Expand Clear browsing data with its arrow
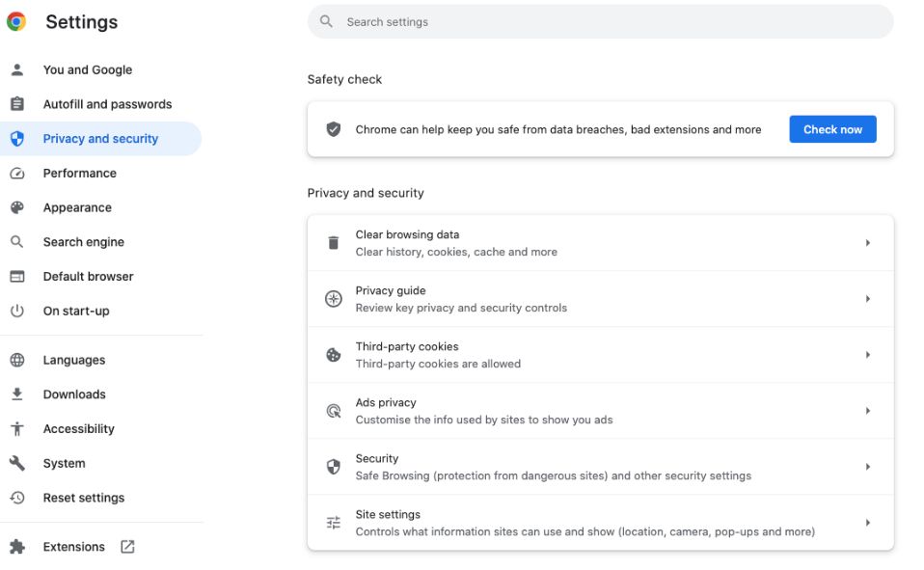This screenshot has width=924, height=570. tap(868, 243)
